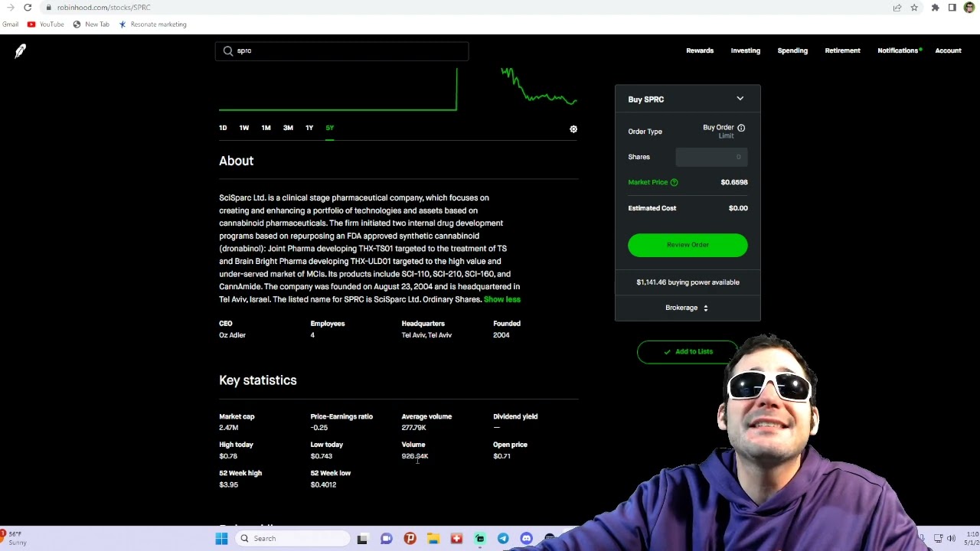Open the Rewards menu

tap(700, 51)
